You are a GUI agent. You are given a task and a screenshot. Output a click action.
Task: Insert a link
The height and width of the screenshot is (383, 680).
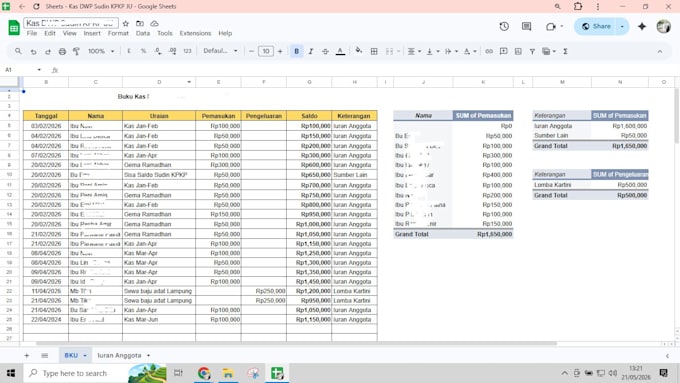[x=489, y=51]
